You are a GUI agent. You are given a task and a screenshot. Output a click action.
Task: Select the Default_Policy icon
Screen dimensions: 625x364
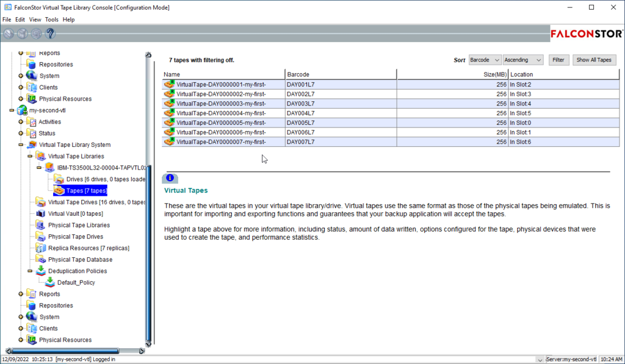tap(50, 282)
